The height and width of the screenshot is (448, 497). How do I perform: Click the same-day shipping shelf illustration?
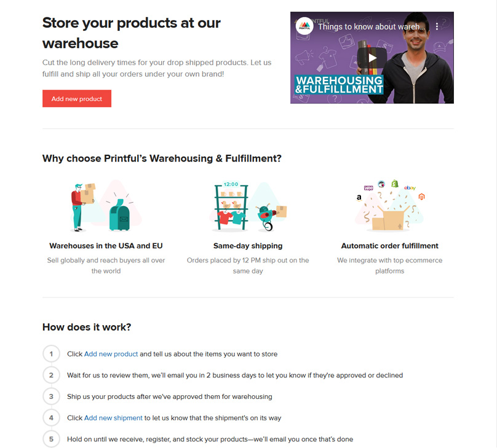[x=231, y=206]
